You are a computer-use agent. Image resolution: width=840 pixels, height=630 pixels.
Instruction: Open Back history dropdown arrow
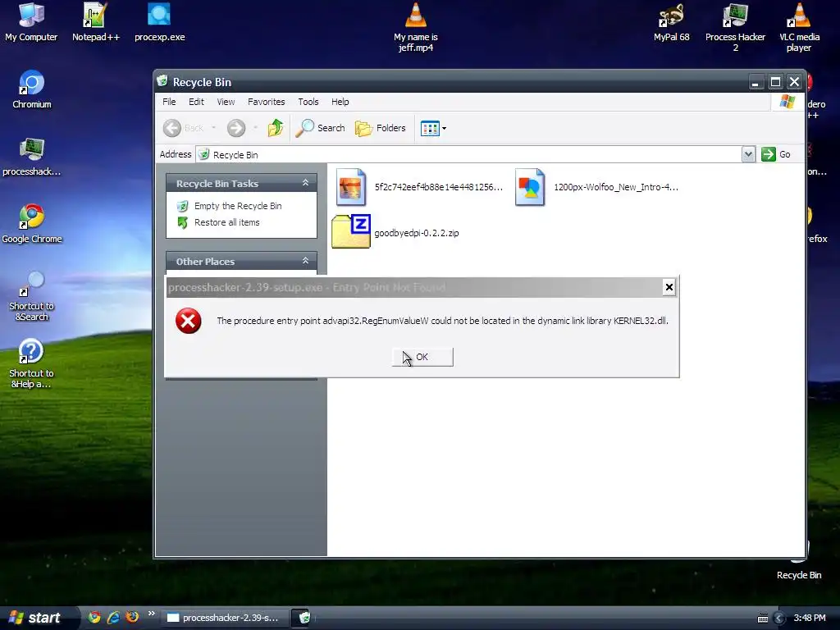[x=214, y=128]
